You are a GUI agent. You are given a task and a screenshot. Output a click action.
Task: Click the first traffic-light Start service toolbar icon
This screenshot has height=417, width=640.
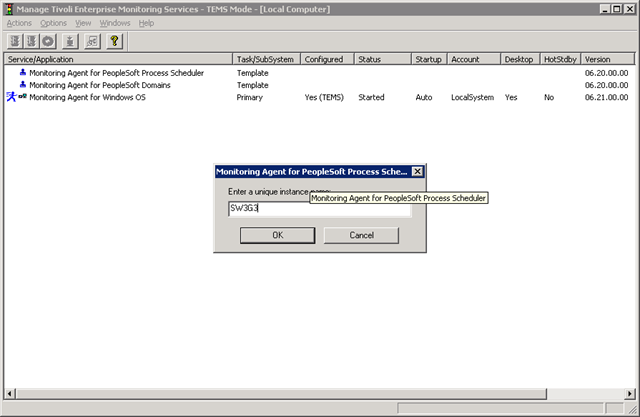[x=15, y=41]
